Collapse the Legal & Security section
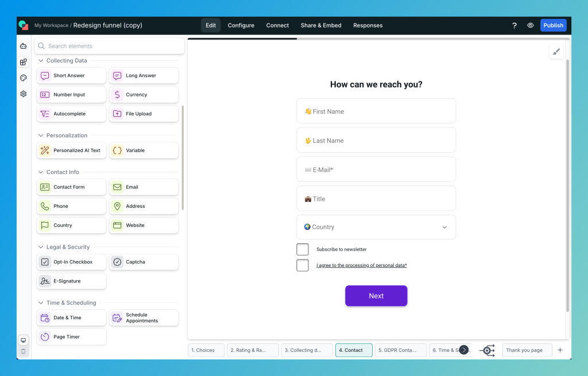The image size is (588, 376). [40, 247]
